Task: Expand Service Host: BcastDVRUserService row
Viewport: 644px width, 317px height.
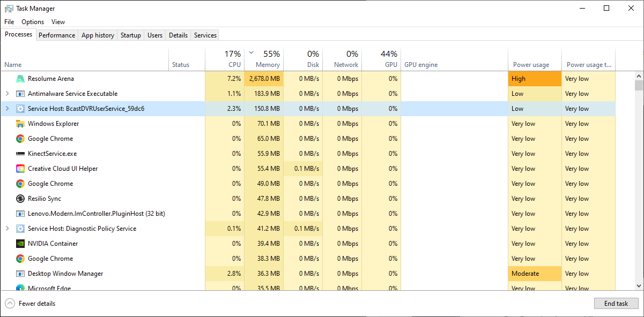Action: [x=7, y=109]
